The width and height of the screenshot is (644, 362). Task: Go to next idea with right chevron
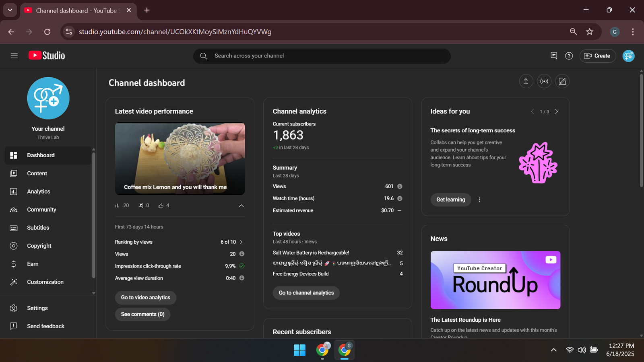[557, 111]
